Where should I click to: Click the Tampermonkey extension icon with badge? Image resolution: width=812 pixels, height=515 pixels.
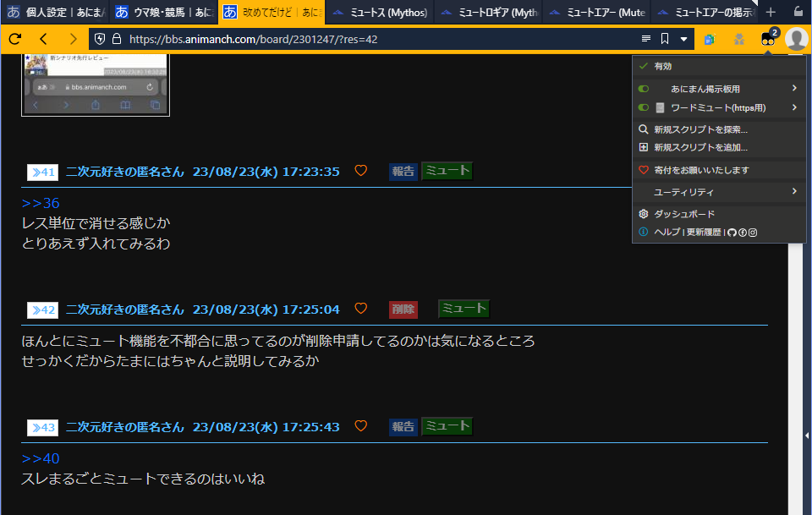[768, 38]
